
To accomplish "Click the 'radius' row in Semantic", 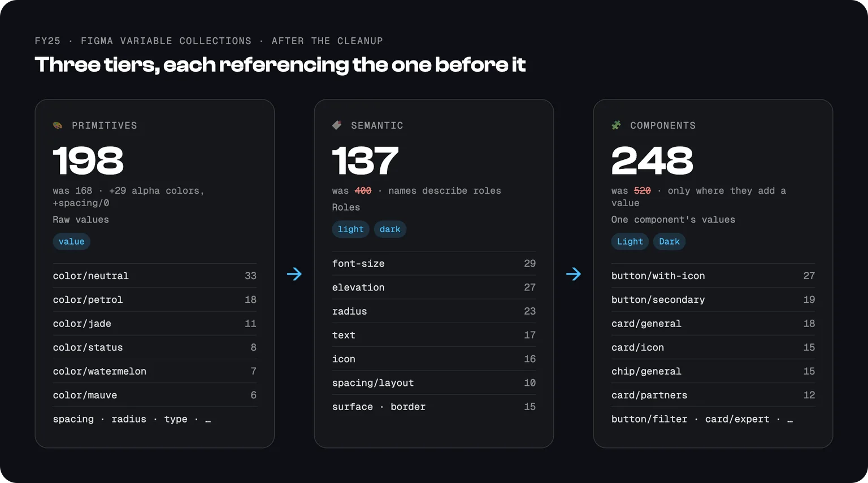I will 434,311.
